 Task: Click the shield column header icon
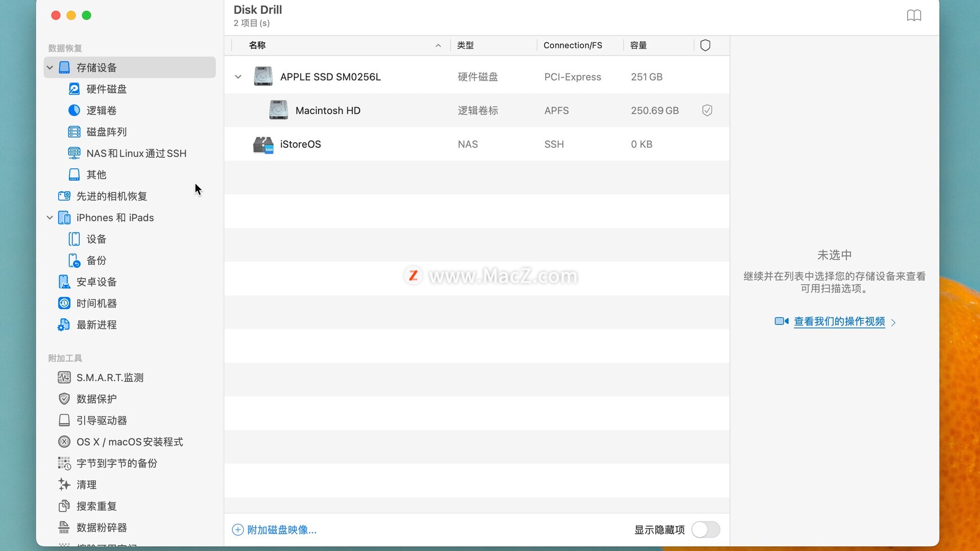pyautogui.click(x=705, y=45)
